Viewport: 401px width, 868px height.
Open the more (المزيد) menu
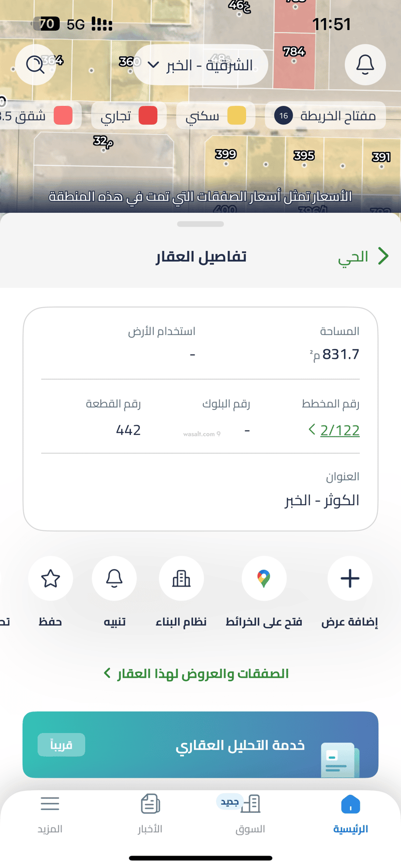(x=50, y=813)
